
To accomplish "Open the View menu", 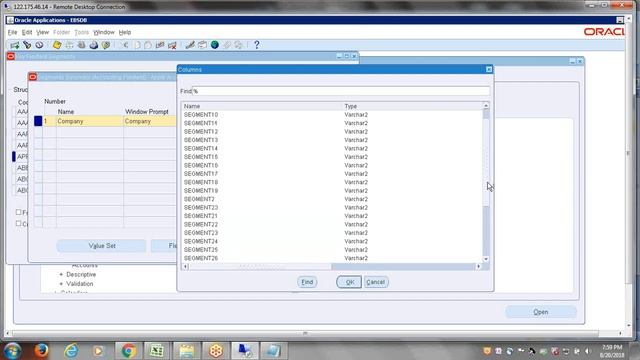I will pos(42,32).
